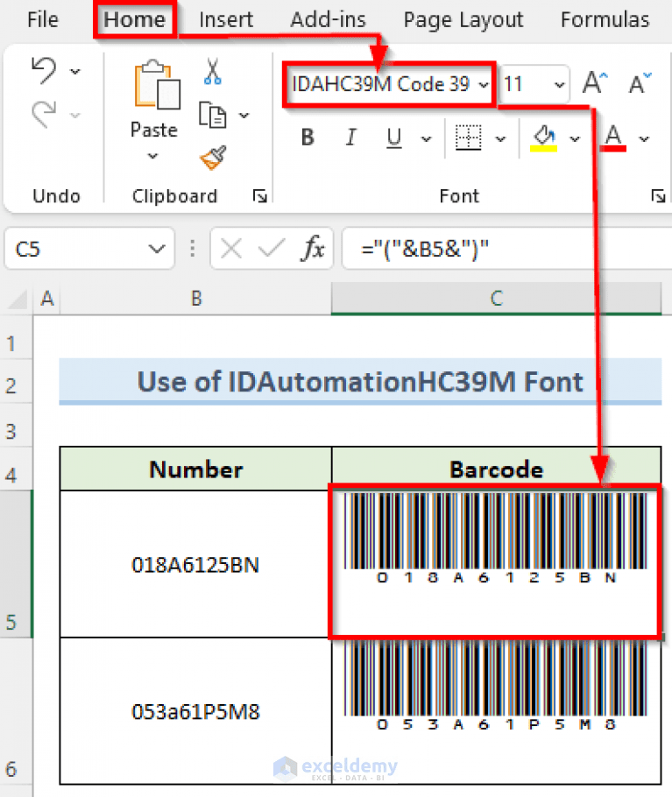Screen dimensions: 672x797
Task: Select the Format Painter brush
Action: (214, 159)
